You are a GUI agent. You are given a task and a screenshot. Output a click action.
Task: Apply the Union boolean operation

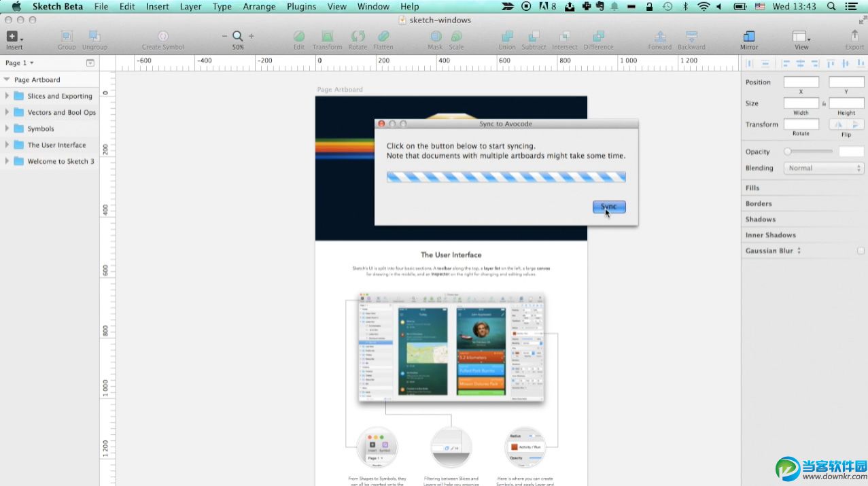(507, 36)
